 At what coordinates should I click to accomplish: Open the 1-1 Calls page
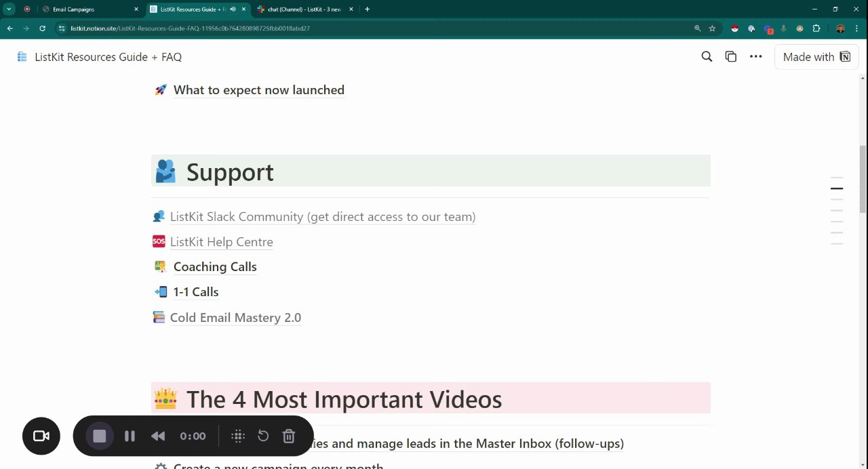pos(196,292)
